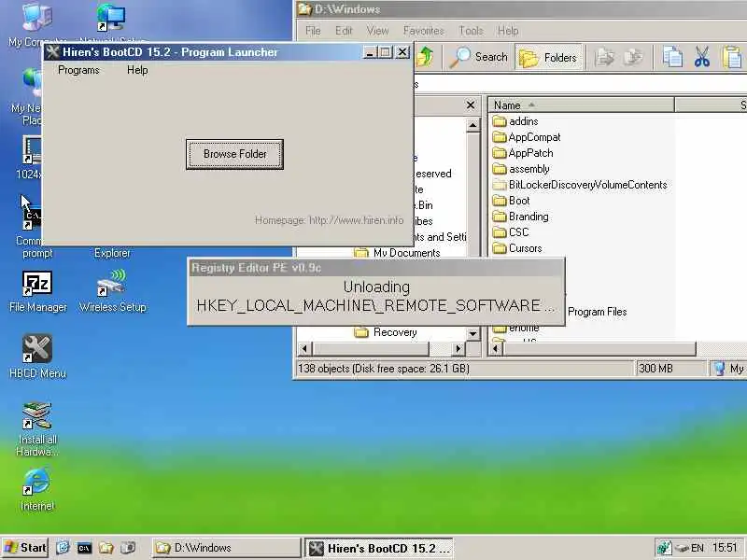Click Internet Explorer quick launch icon
Screen dimensions: 747x560
(x=63, y=548)
